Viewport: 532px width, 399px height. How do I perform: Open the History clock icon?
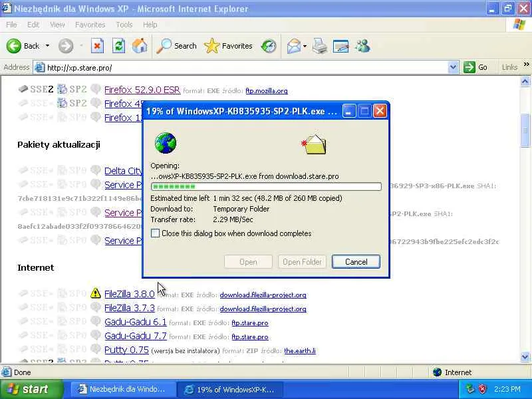click(269, 46)
